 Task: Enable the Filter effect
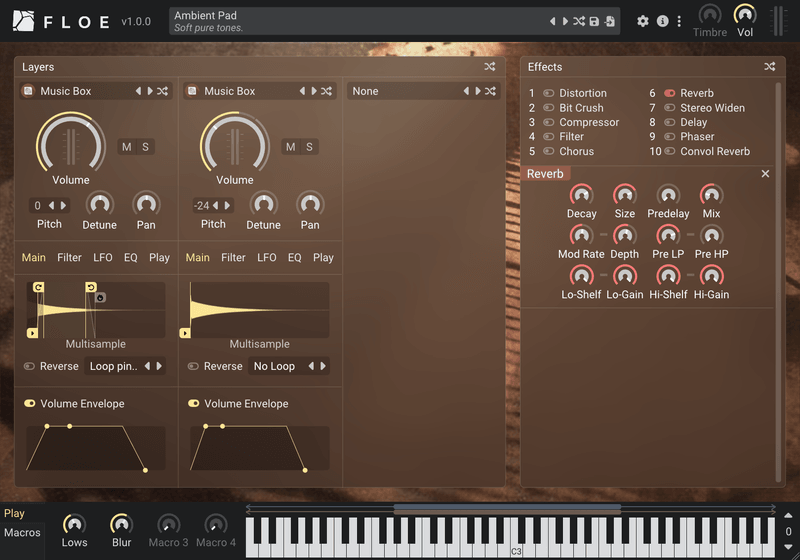tap(548, 137)
